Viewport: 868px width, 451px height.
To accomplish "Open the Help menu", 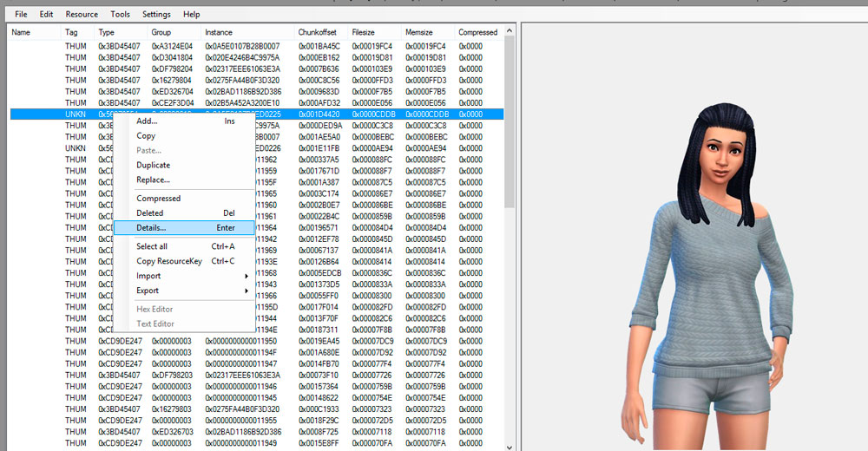I will tap(191, 14).
